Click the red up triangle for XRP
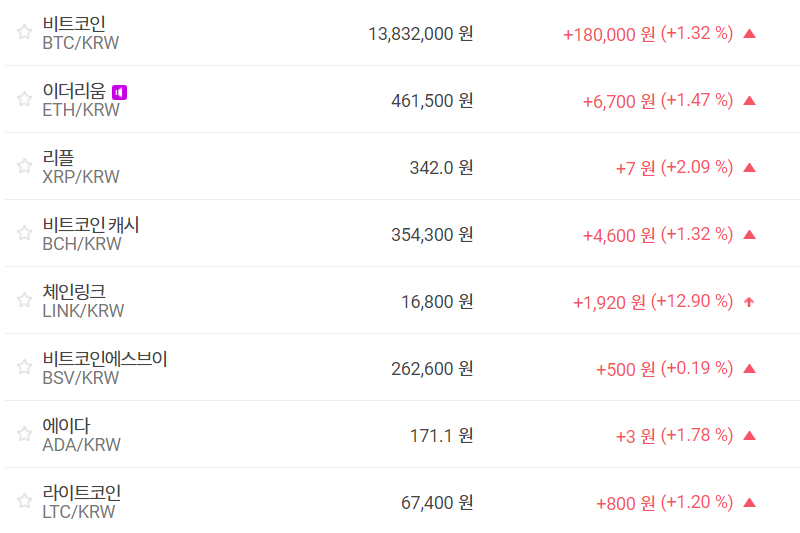This screenshot has height=533, width=800. pyautogui.click(x=750, y=167)
